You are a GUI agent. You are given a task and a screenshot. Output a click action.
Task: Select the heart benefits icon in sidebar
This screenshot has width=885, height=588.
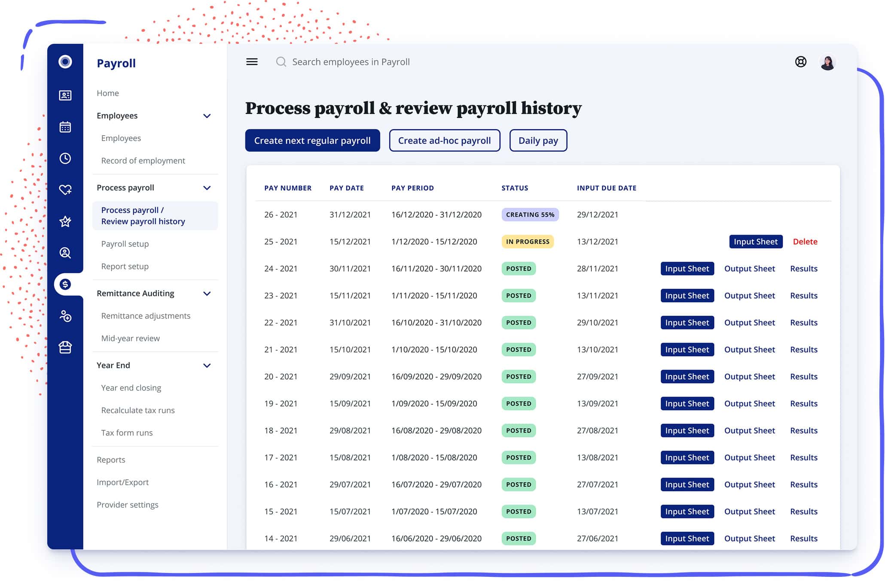click(65, 189)
